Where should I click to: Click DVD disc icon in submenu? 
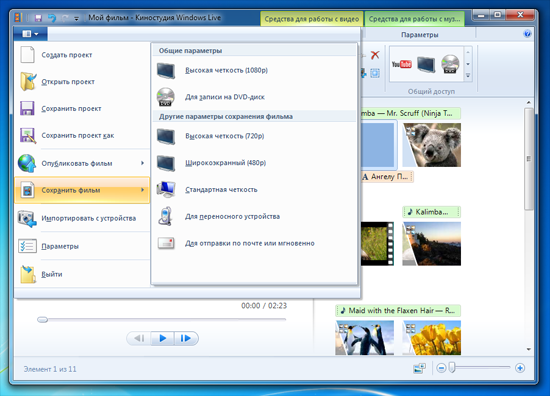pos(166,97)
